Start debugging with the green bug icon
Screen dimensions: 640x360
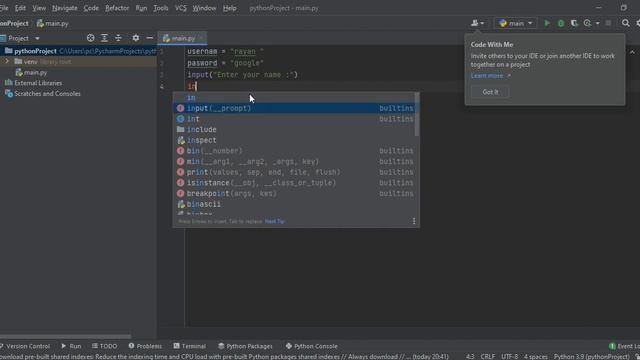pos(561,23)
